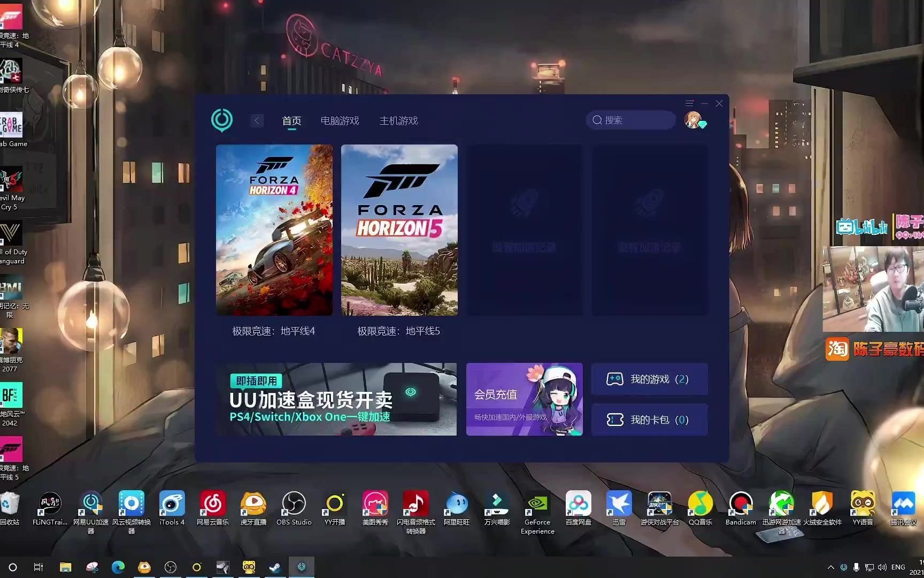Open the 会员充值 membership banner
Screen dimensions: 924x578
525,399
